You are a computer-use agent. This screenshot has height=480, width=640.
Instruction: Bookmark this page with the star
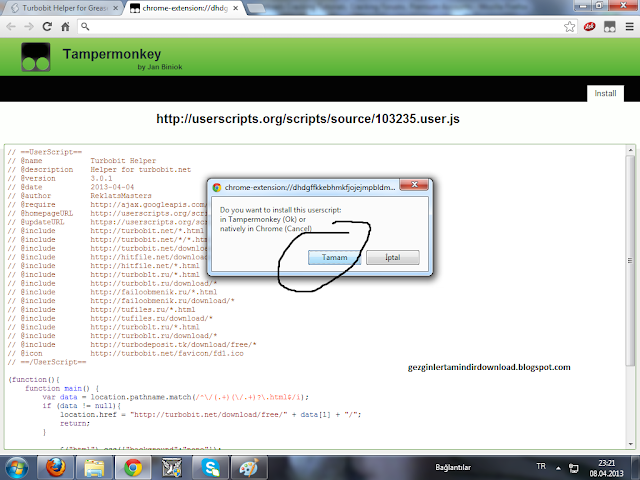click(569, 27)
